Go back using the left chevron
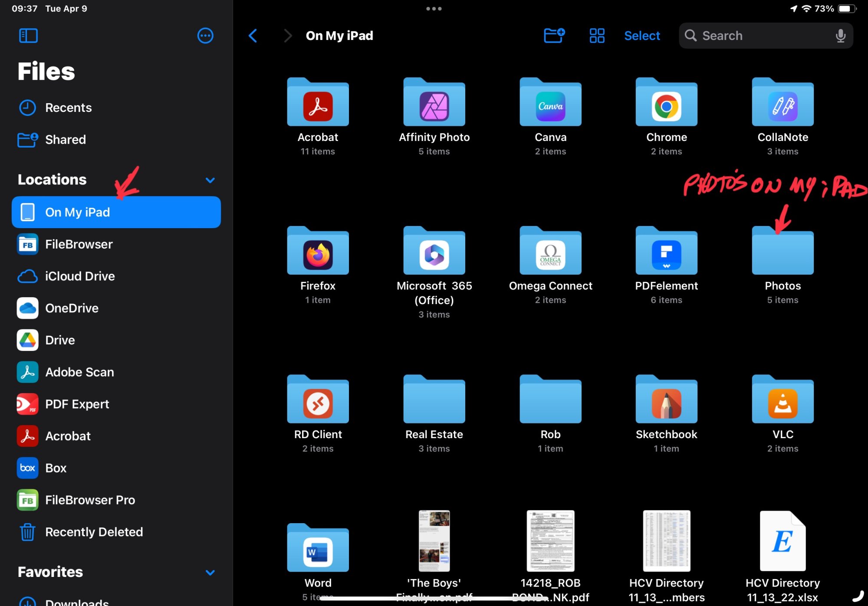 [x=253, y=36]
